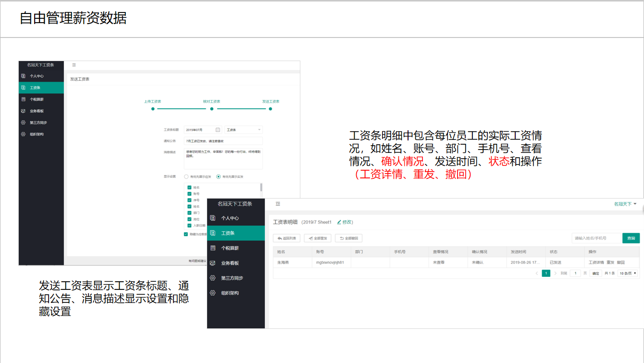
Task: Select the 有优先展示实发 radio button
Action: [219, 176]
